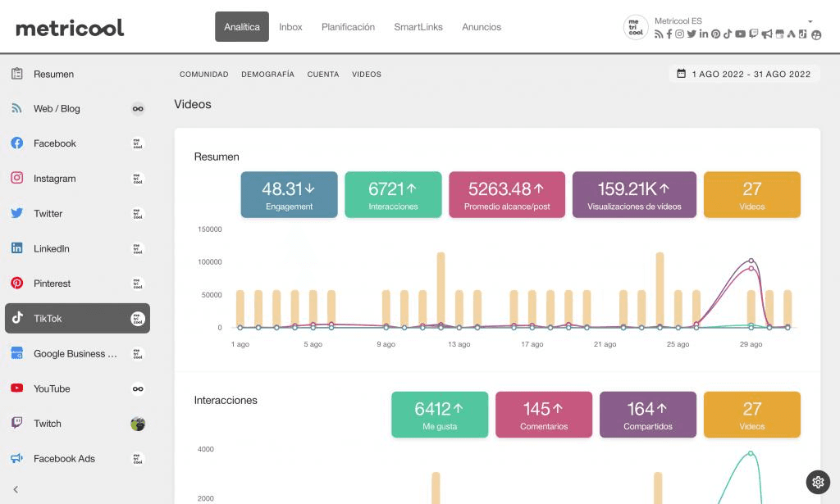
Task: Click the Metricool ES brand name
Action: 678,20
